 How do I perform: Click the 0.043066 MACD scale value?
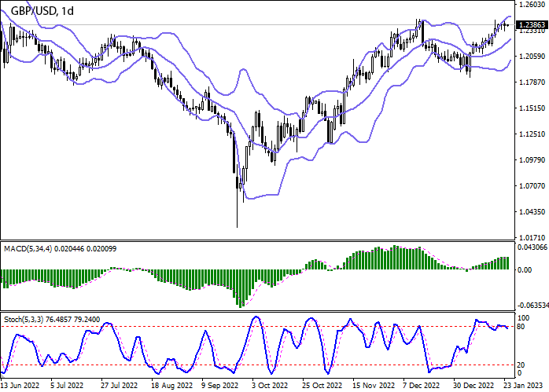point(531,248)
